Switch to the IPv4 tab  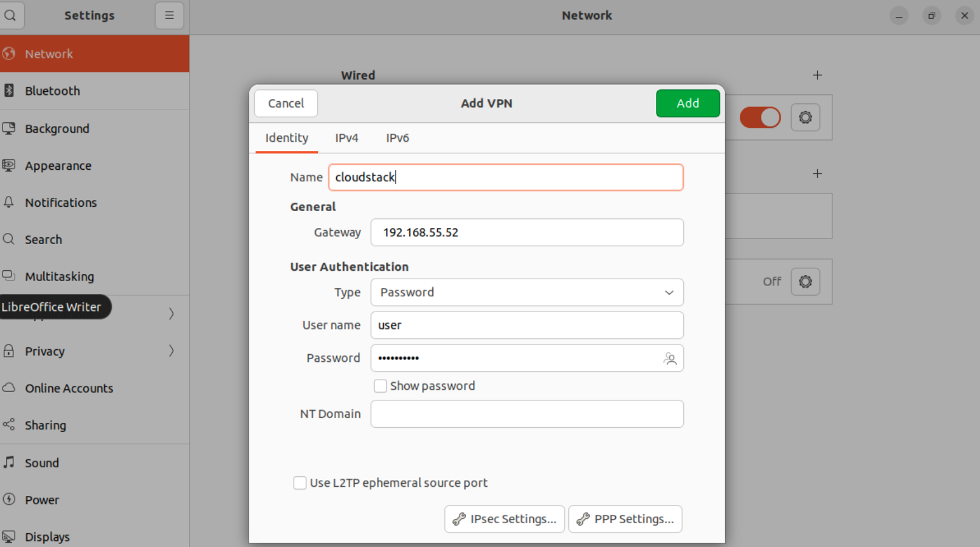click(347, 138)
